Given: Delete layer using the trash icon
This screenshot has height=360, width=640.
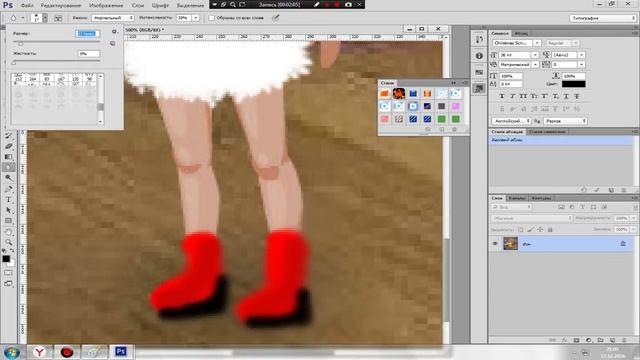Looking at the screenshot, I should click(624, 340).
